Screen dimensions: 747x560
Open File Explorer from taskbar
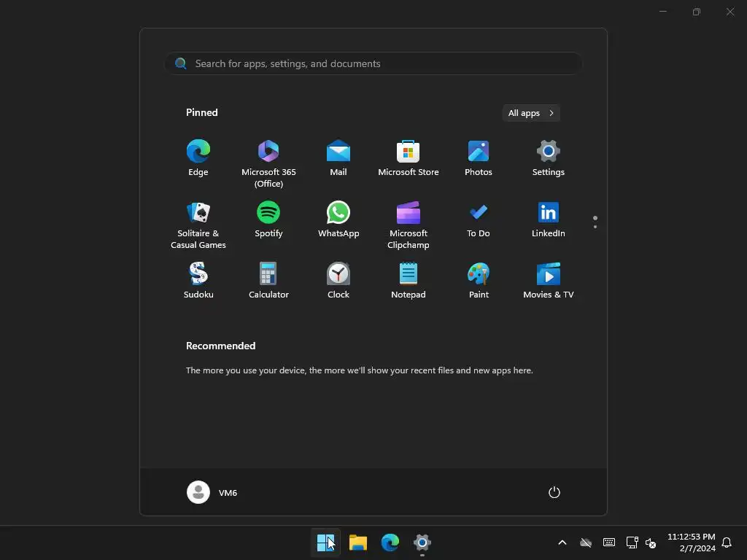point(357,542)
